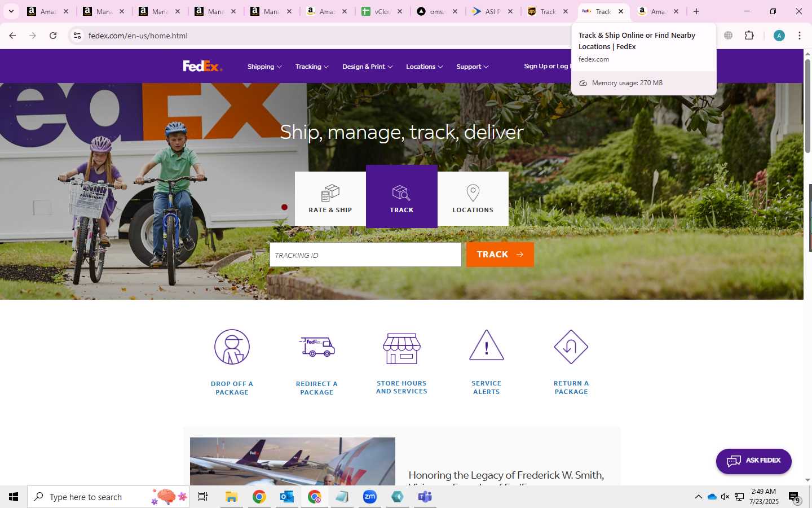Image resolution: width=812 pixels, height=508 pixels.
Task: Click the taskbar search box
Action: tap(108, 497)
